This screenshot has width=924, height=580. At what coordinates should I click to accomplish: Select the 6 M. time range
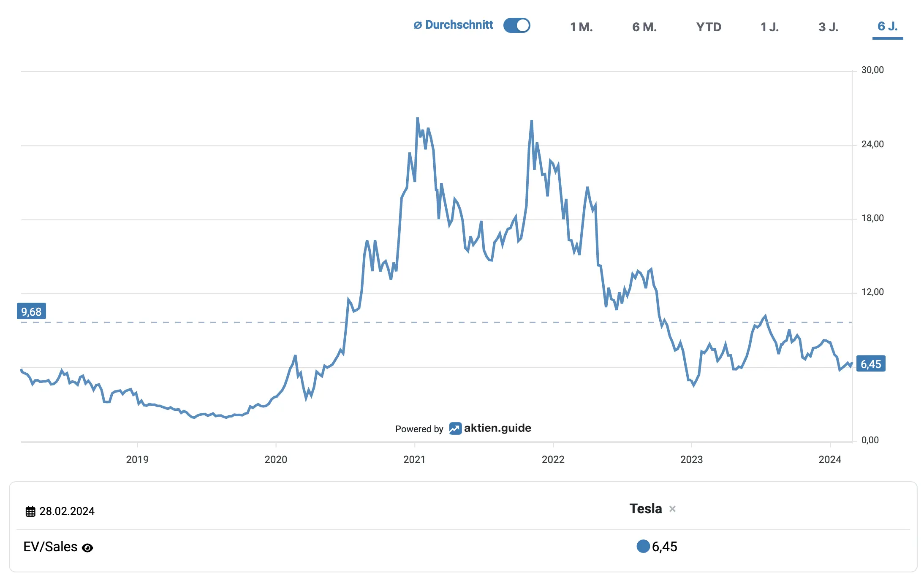click(644, 27)
